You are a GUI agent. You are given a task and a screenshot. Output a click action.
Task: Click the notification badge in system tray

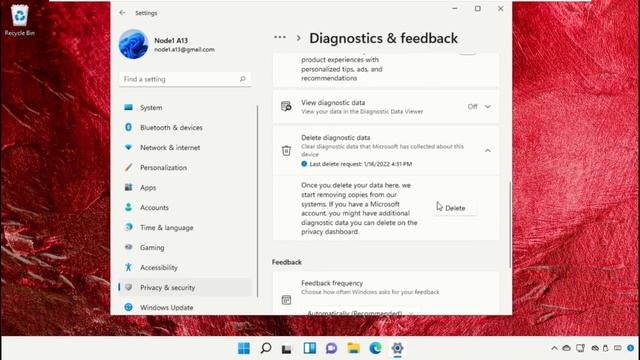pos(631,348)
